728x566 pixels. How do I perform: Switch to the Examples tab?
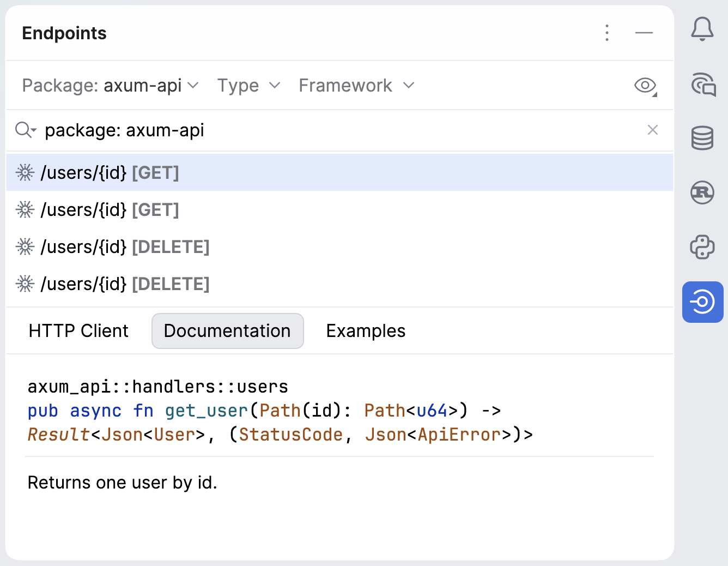point(366,331)
